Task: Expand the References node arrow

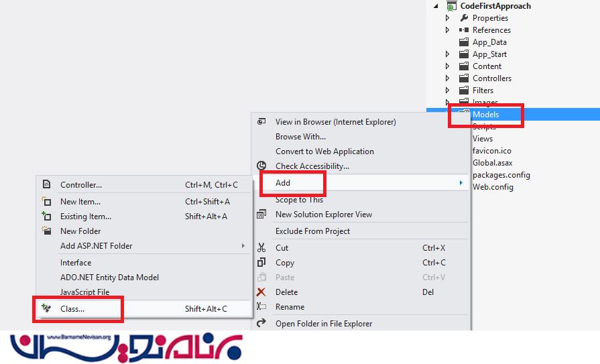Action: (x=447, y=30)
